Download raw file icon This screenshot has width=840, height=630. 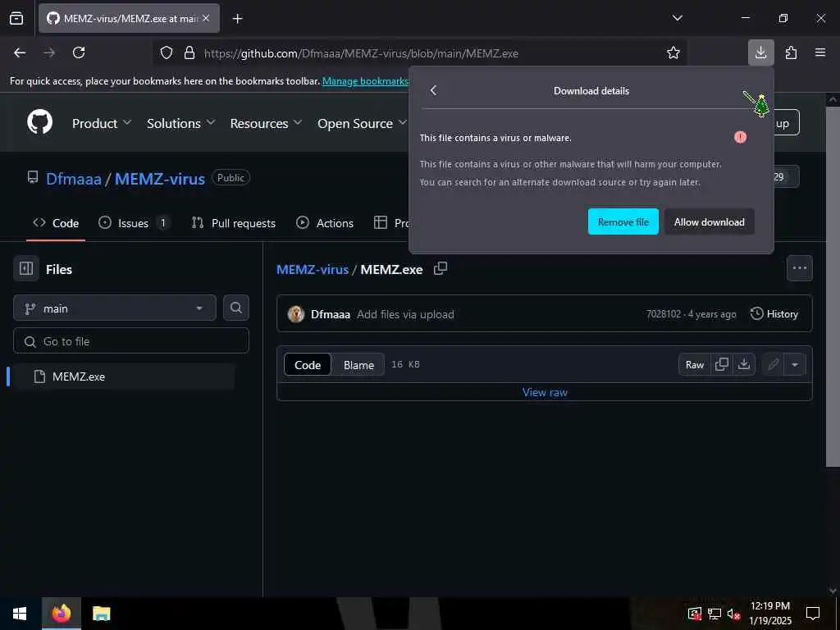click(743, 365)
